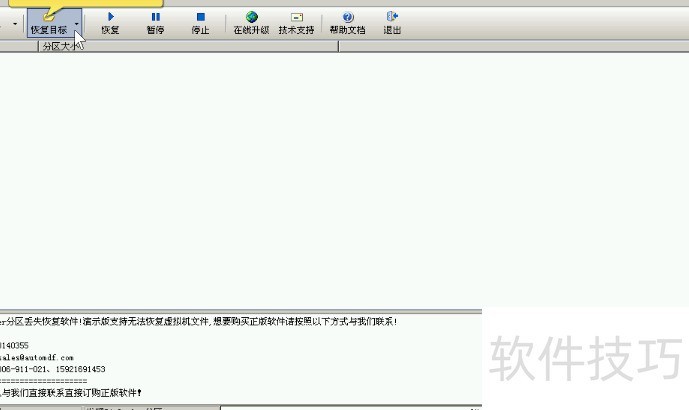Open the 帮助文档 help document icon
Image resolution: width=689 pixels, height=410 pixels.
click(347, 22)
